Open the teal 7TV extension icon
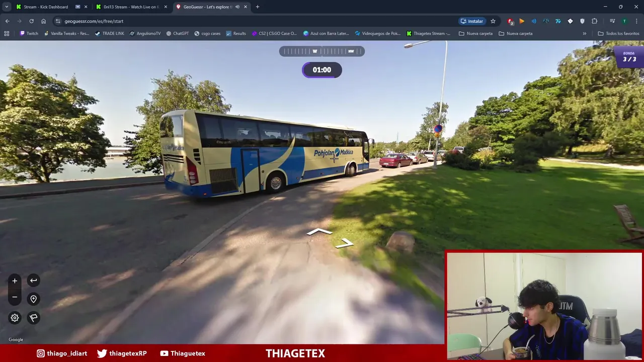This screenshot has width=644, height=362. pyautogui.click(x=558, y=21)
